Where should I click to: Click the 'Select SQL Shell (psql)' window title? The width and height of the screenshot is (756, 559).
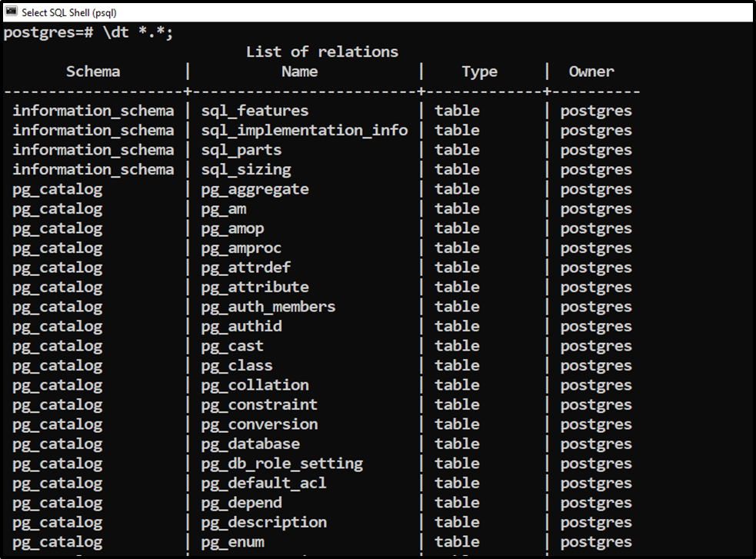pyautogui.click(x=69, y=12)
